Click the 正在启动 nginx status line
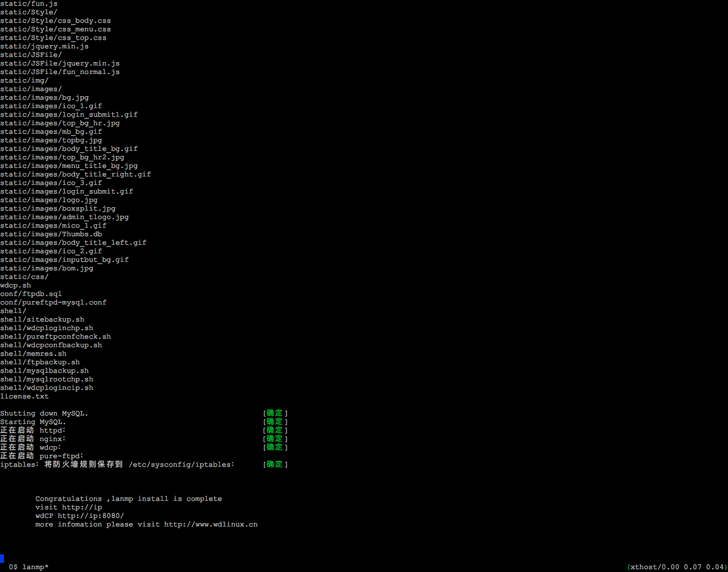The height and width of the screenshot is (572, 728). [33, 439]
